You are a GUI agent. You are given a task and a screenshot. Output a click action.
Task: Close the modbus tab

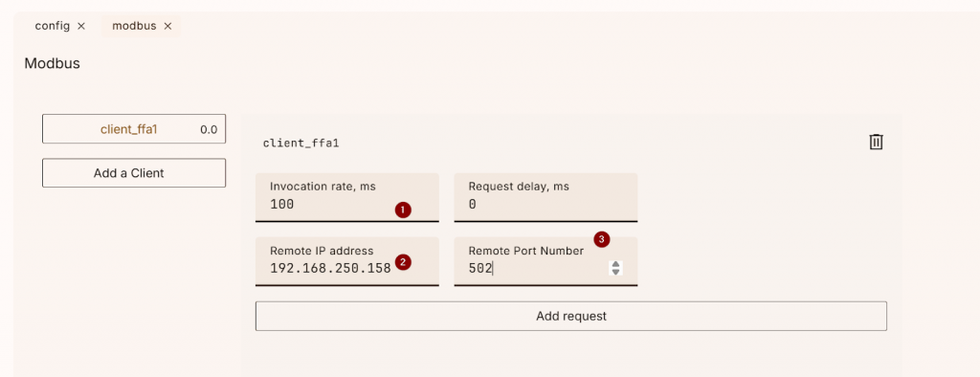167,26
